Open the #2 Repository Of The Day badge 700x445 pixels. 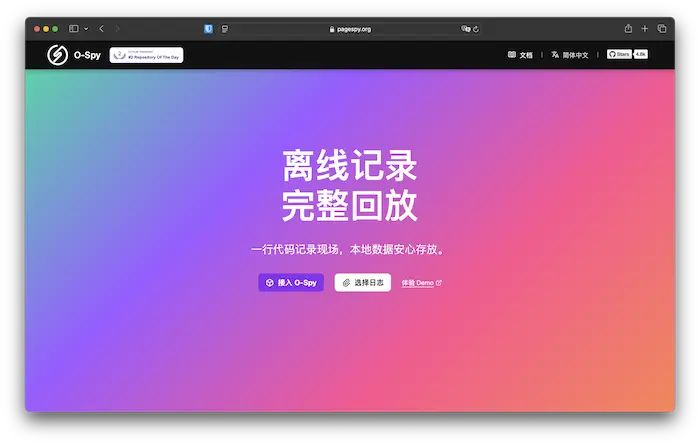click(146, 55)
